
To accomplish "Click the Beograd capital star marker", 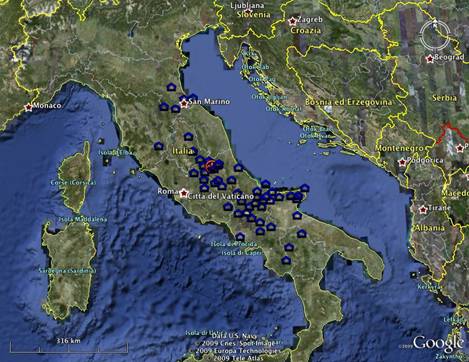I will coord(430,59).
